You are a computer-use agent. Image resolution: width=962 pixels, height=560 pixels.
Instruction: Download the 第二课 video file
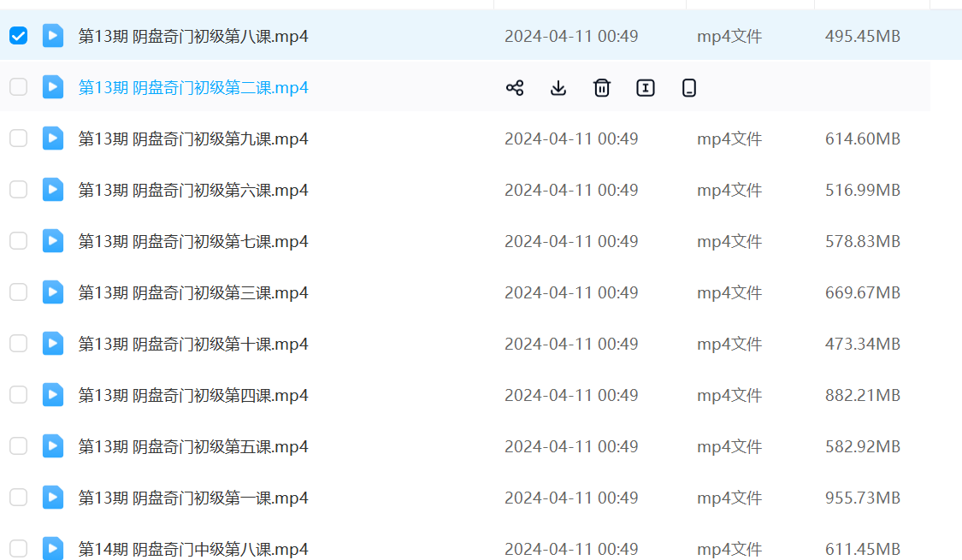point(558,88)
